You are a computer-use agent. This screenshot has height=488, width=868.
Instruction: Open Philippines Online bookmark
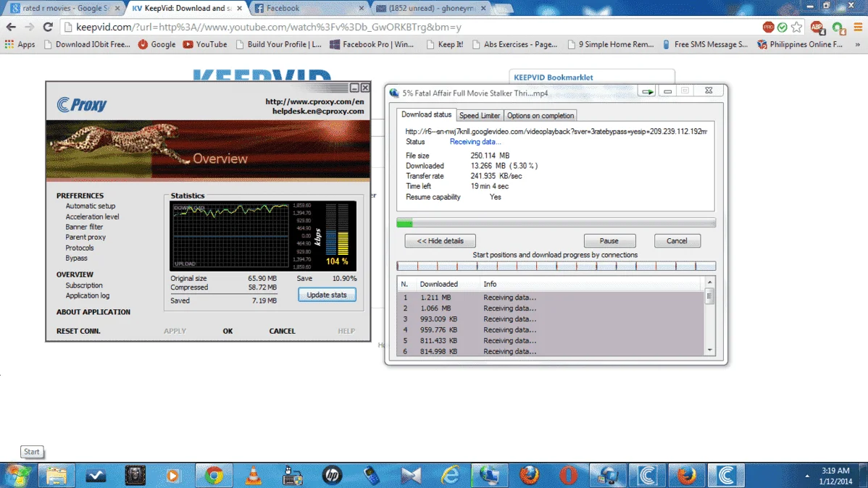[801, 44]
